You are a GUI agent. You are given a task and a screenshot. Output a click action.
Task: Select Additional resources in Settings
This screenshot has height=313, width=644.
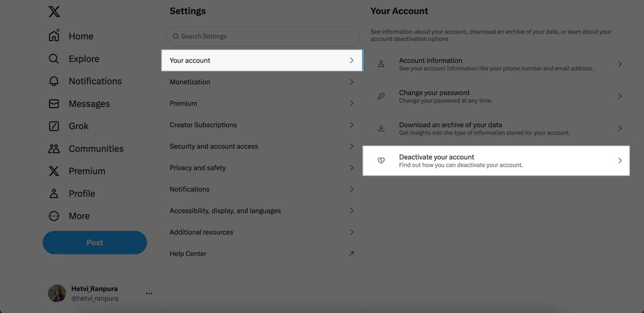262,232
